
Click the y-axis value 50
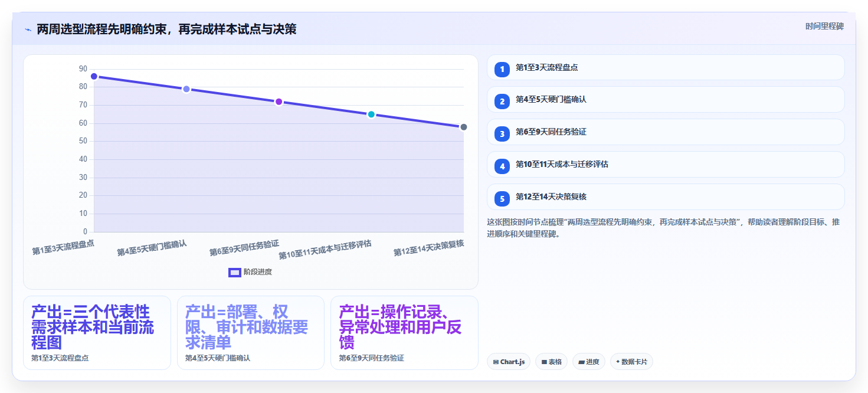(x=83, y=141)
